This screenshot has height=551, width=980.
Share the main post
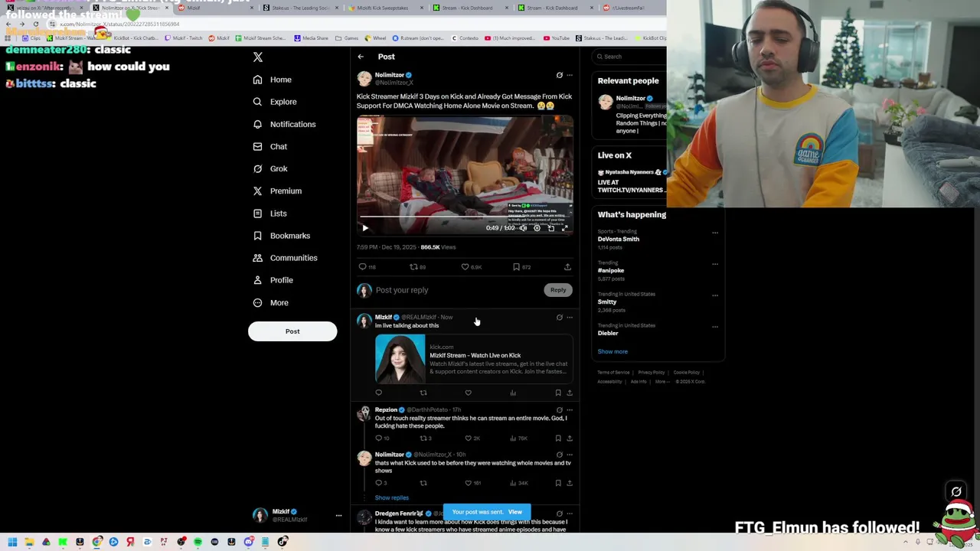click(x=567, y=267)
